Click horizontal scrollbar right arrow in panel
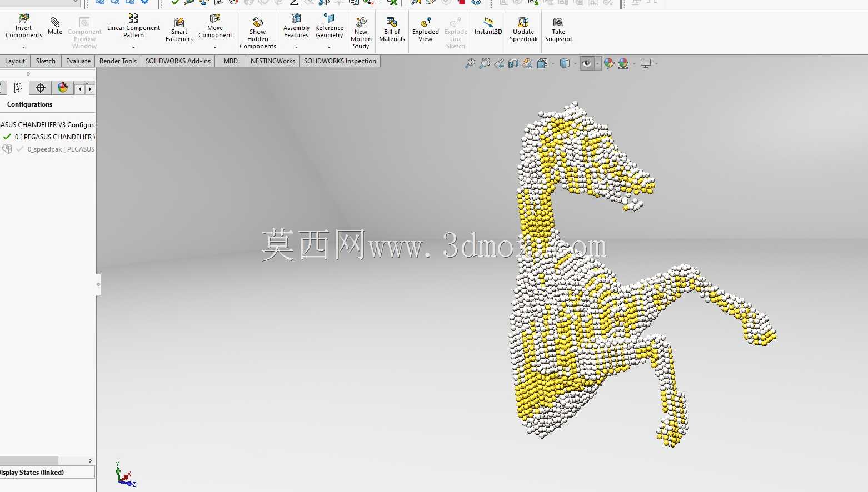The height and width of the screenshot is (492, 868). (91, 461)
